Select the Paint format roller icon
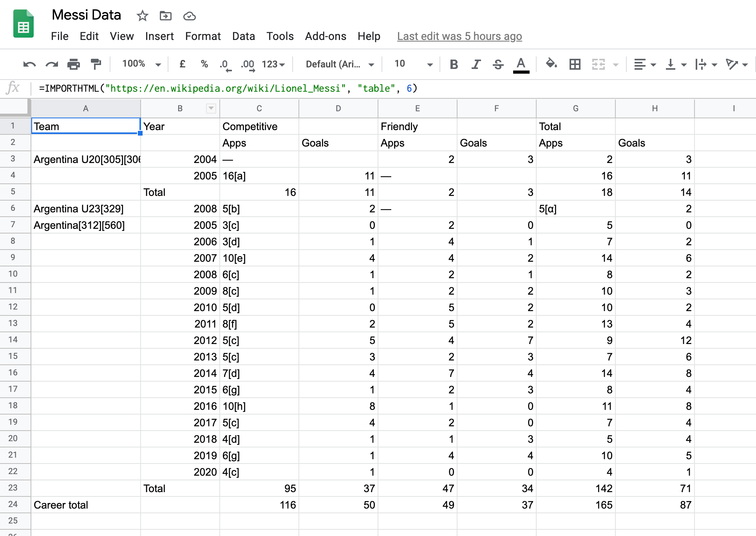This screenshot has width=756, height=536. (96, 64)
